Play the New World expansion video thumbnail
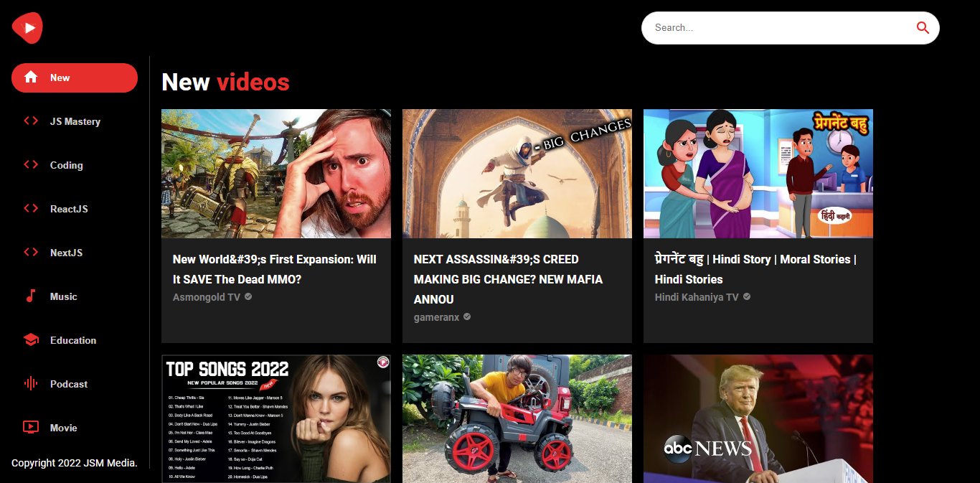The image size is (980, 483). coord(276,174)
